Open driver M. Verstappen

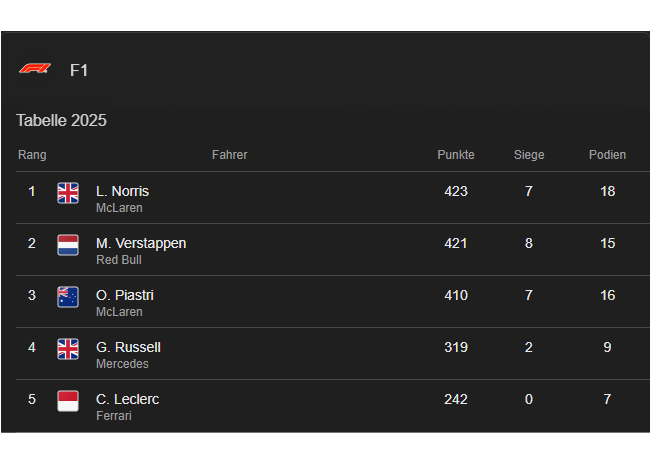[141, 243]
